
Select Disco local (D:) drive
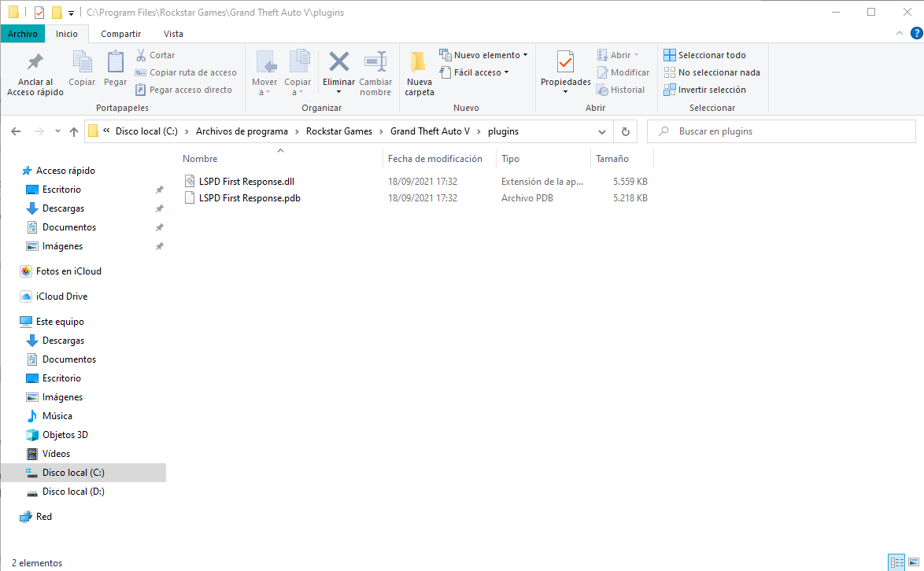tap(73, 492)
